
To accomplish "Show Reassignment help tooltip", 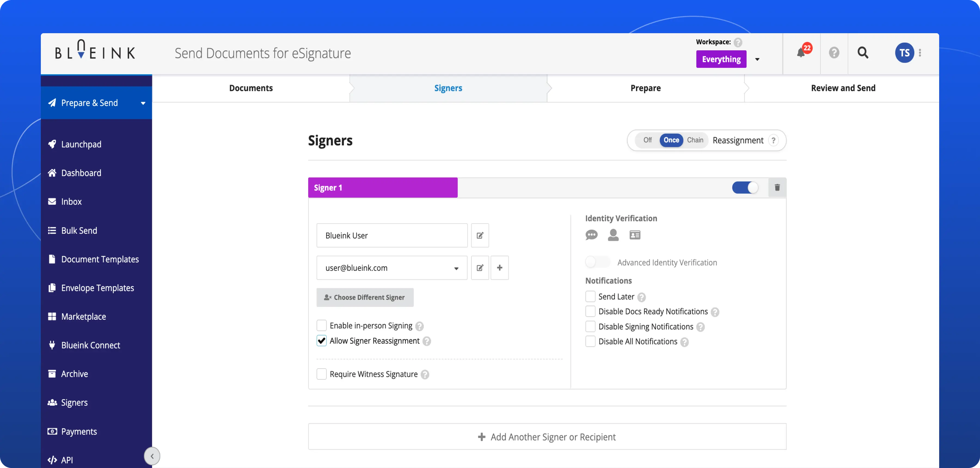I will pos(773,140).
